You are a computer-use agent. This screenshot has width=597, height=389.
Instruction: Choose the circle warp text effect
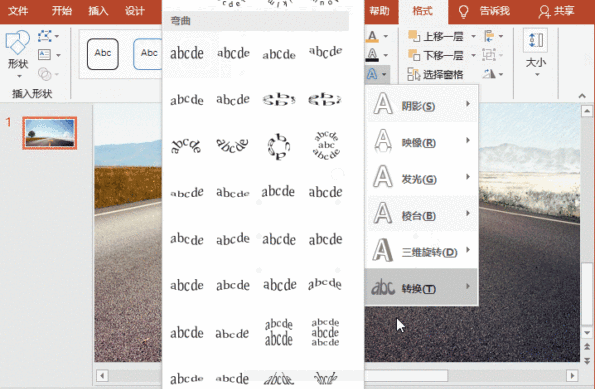coord(279,146)
